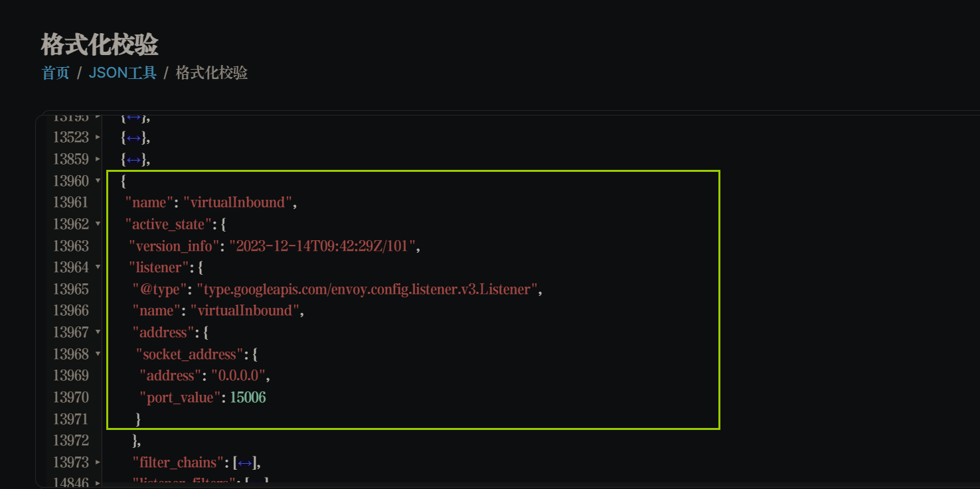Click the ↔ placeholder inside filter_chains array
Viewport: 980px width, 489px height.
(x=245, y=462)
